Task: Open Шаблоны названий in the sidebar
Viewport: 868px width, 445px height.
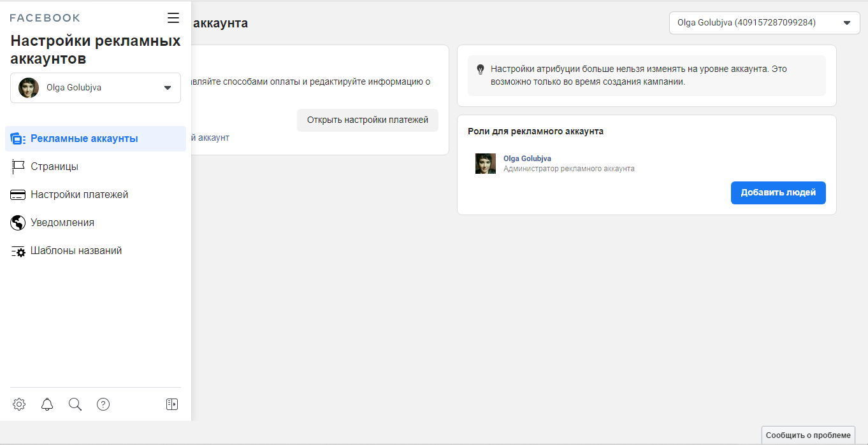Action: (96, 251)
